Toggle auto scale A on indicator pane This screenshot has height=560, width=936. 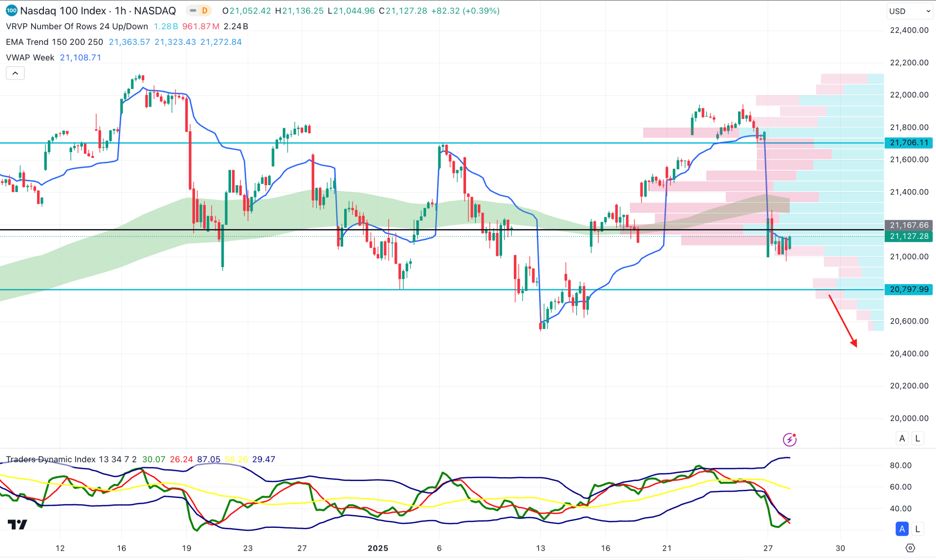[902, 529]
